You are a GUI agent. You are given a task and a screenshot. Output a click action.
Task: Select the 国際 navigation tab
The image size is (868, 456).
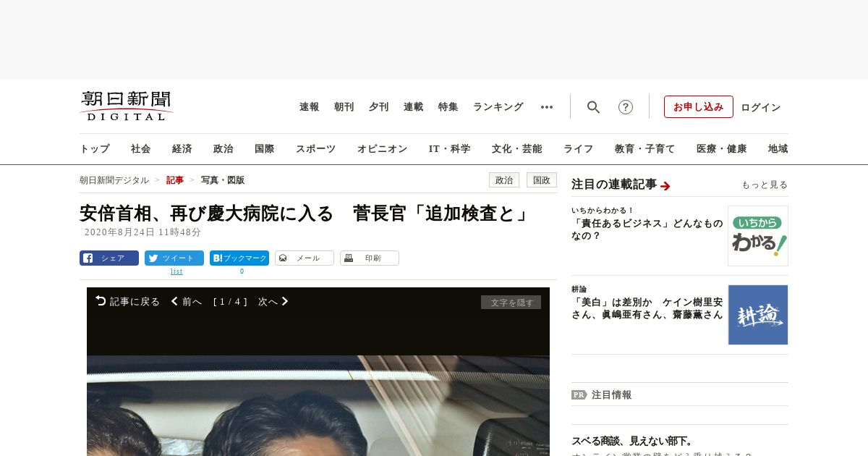coord(265,148)
